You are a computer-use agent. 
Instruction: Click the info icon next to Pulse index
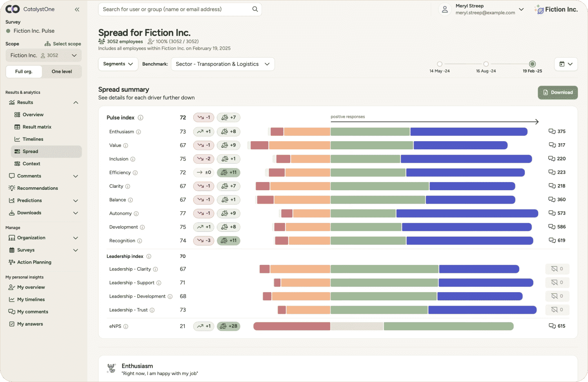[x=140, y=118]
